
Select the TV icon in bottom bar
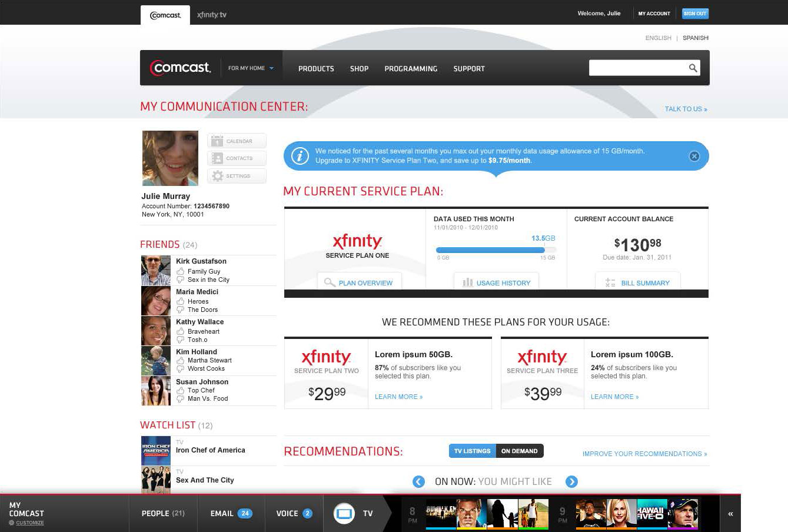pyautogui.click(x=344, y=513)
